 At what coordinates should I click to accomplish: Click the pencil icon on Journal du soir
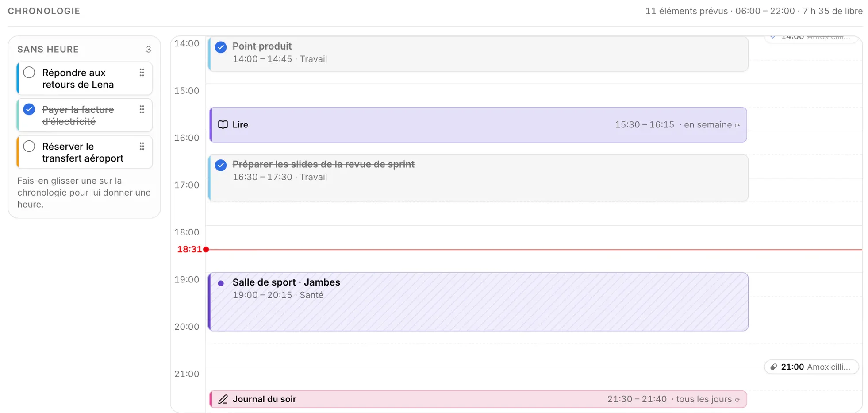tap(223, 399)
